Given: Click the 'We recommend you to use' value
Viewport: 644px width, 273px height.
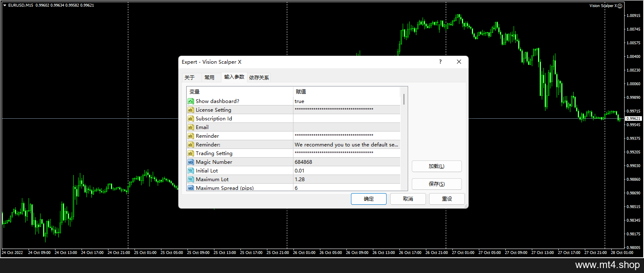Looking at the screenshot, I should tap(347, 145).
